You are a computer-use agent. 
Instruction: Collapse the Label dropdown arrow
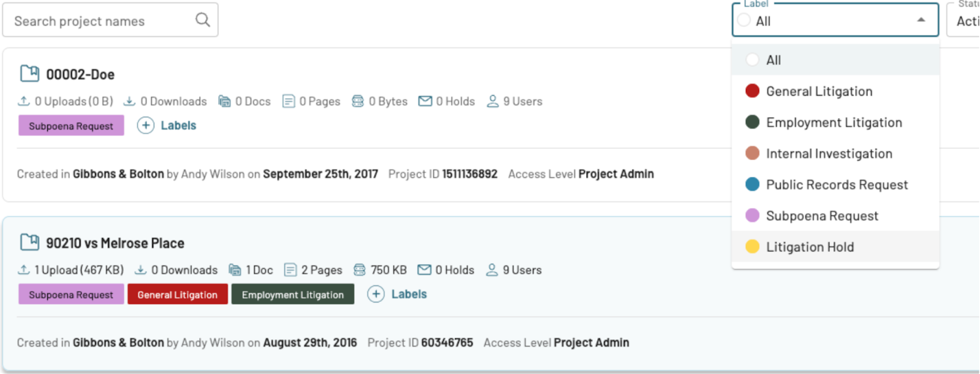(921, 20)
